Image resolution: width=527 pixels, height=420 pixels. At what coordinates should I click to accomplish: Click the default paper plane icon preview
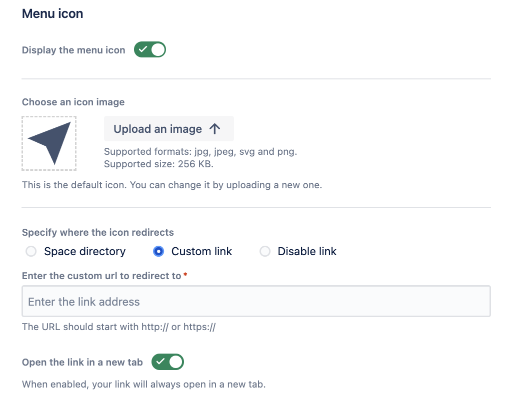[49, 143]
